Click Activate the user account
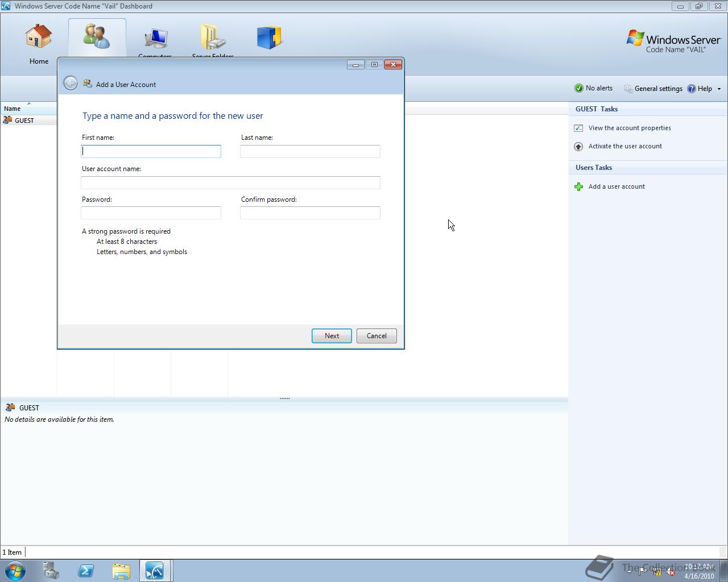 click(625, 146)
